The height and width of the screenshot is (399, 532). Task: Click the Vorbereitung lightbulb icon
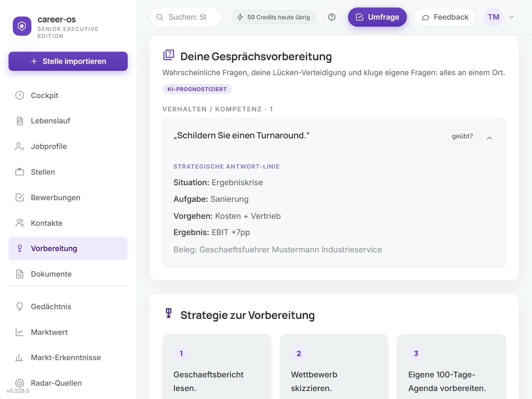click(x=20, y=248)
